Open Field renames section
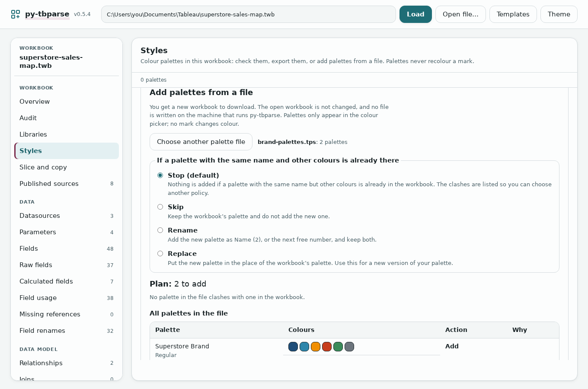This screenshot has height=389, width=588. coord(67,331)
